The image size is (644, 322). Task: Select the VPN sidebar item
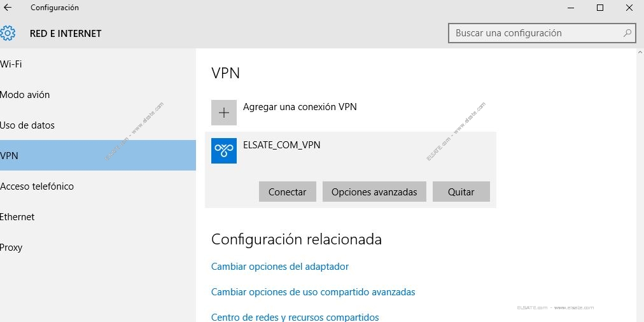pyautogui.click(x=98, y=155)
